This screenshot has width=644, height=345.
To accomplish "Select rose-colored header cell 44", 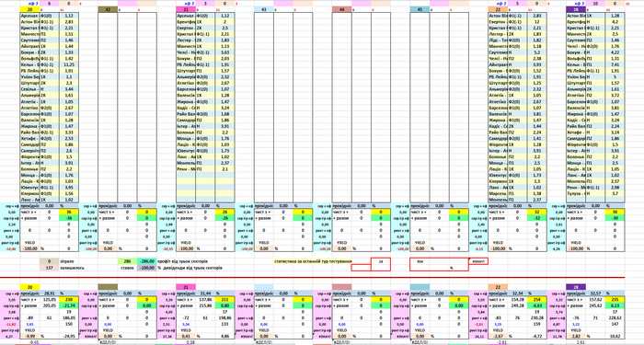I will tap(341, 9).
